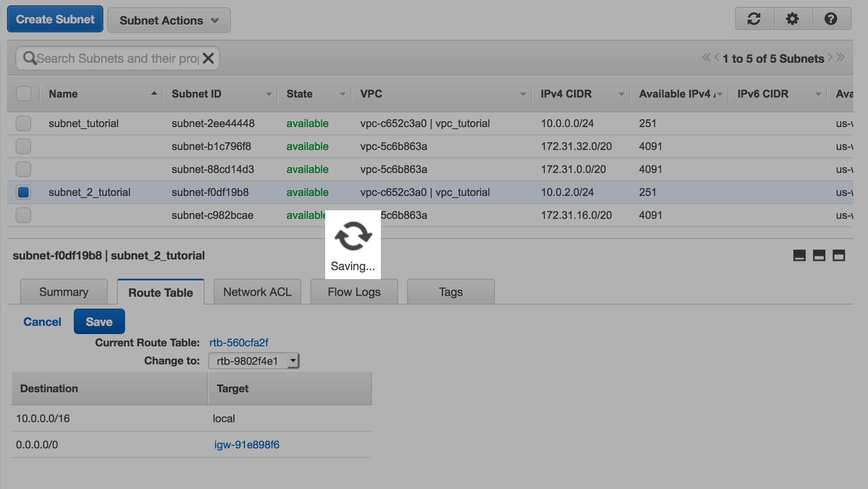Open the help question mark icon
868x489 pixels.
click(x=831, y=19)
